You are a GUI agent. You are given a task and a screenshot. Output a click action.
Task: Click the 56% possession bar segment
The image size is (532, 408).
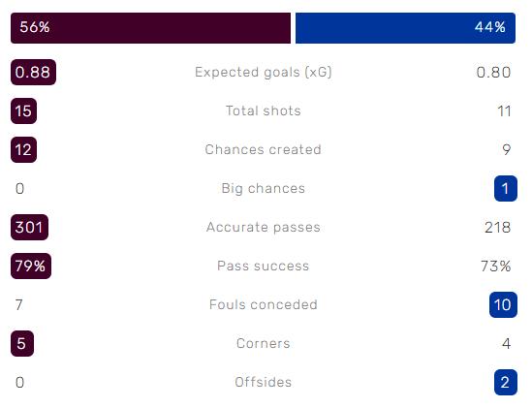(x=150, y=28)
